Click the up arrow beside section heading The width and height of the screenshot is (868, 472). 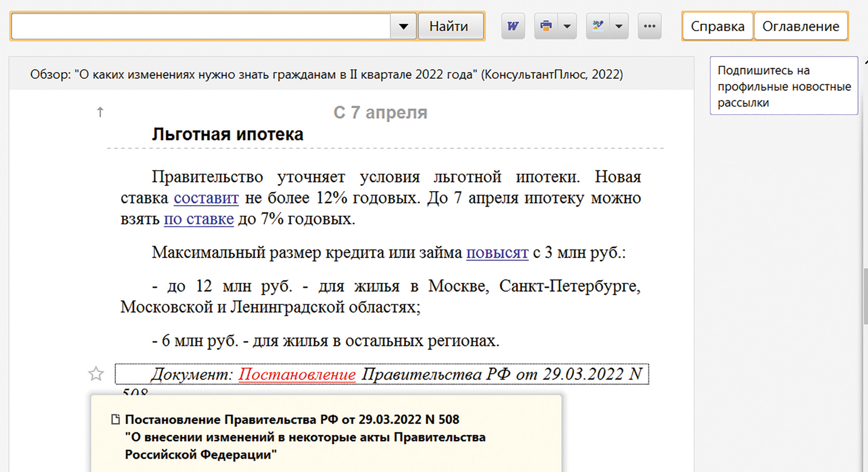click(x=100, y=112)
